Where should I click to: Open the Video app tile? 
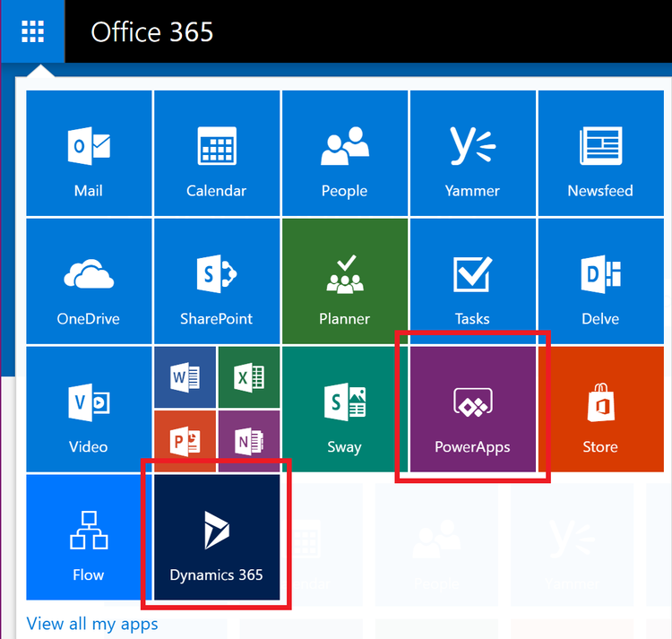[89, 410]
